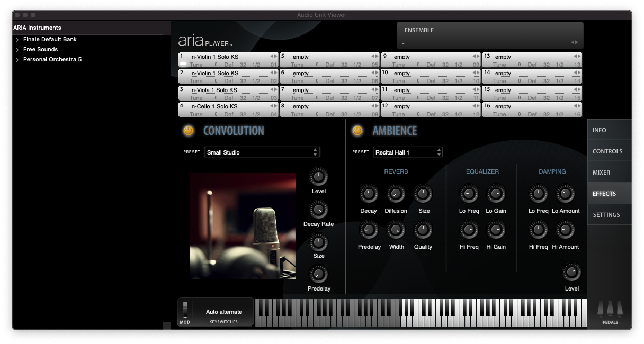
Task: Toggle the Ambience power button
Action: pos(357,131)
